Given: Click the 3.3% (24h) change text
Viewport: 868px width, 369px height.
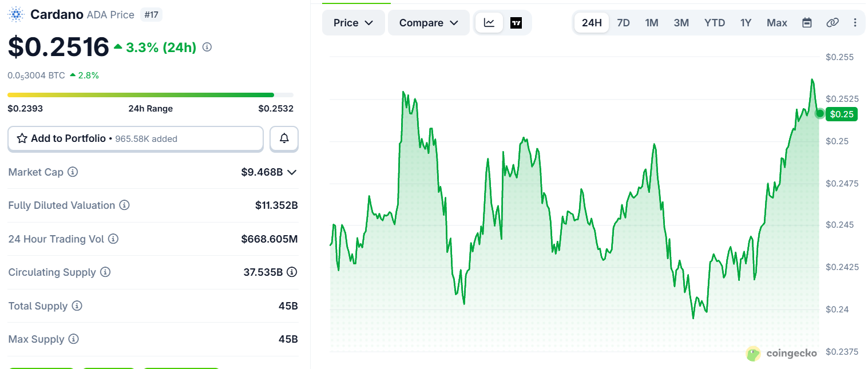Looking at the screenshot, I should (161, 47).
